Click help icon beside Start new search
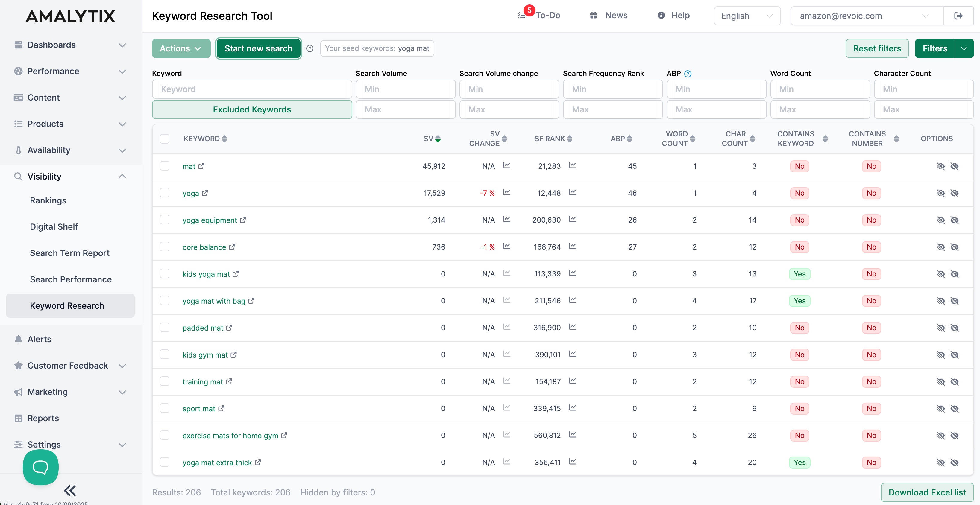Screen dimensions: 980x505 pyautogui.click(x=310, y=49)
